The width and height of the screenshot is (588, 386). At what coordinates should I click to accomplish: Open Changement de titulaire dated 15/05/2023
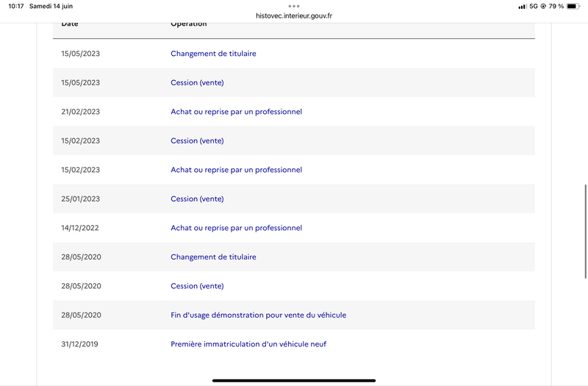click(213, 54)
